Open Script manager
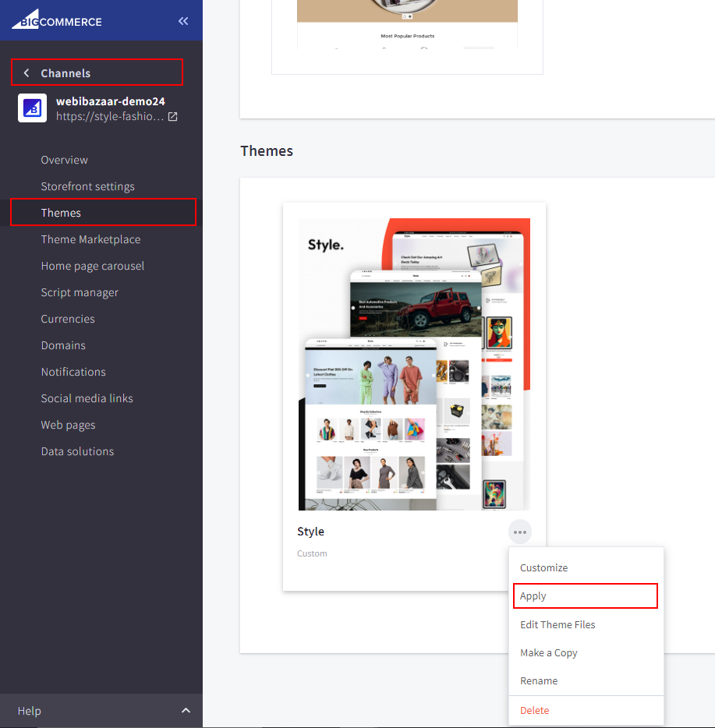Screen dimensions: 715x728 pyautogui.click(x=80, y=292)
